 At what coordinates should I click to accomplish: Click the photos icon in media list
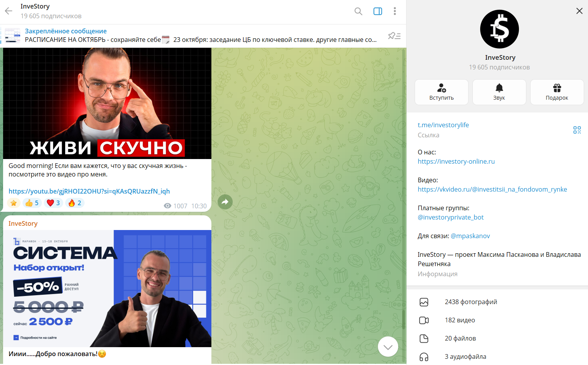coord(424,302)
